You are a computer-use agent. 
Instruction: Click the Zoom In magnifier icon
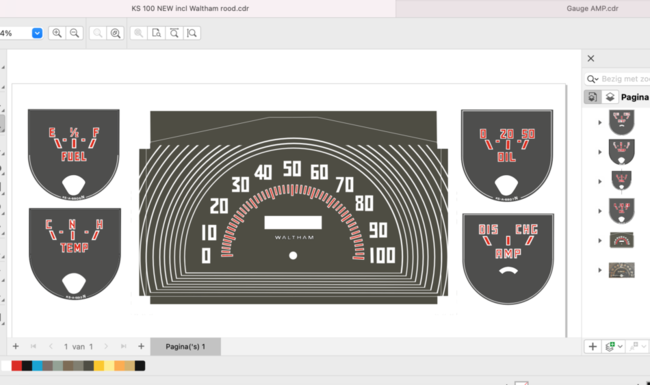click(57, 33)
